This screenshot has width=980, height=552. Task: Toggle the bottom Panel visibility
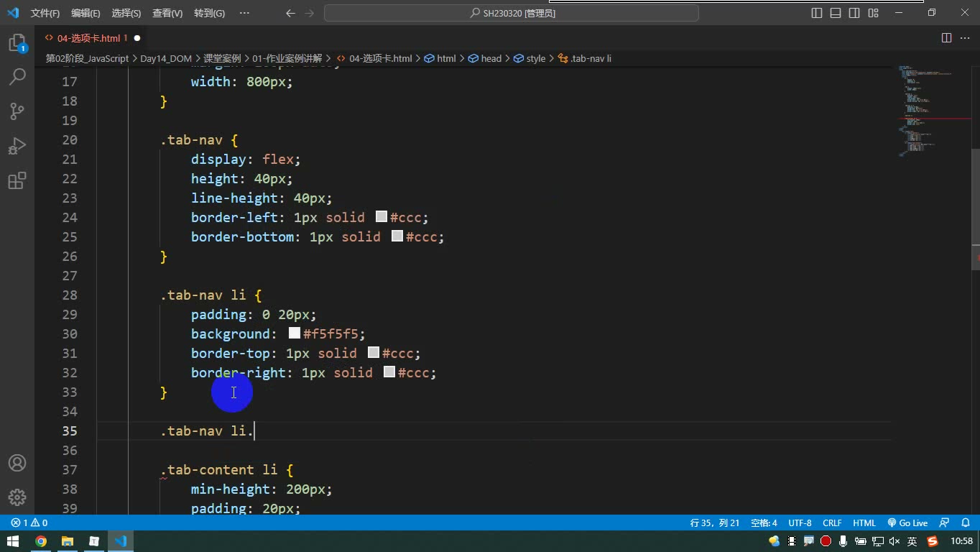tap(836, 13)
